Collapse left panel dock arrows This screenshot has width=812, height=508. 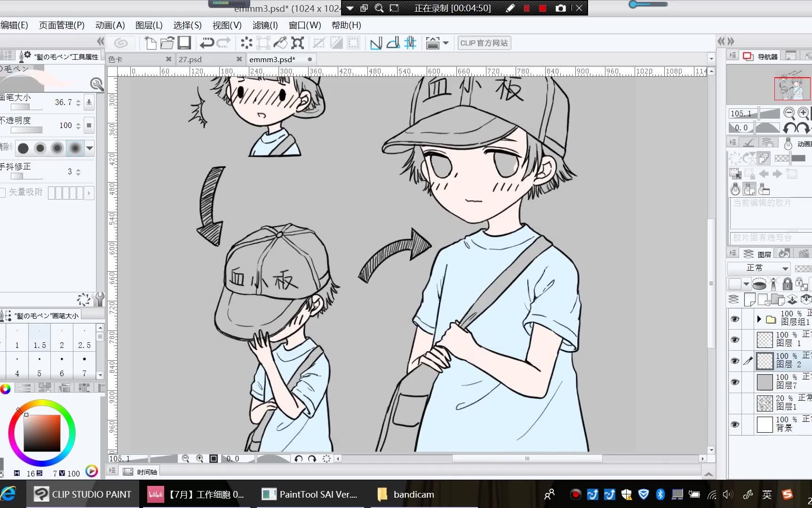(x=100, y=41)
